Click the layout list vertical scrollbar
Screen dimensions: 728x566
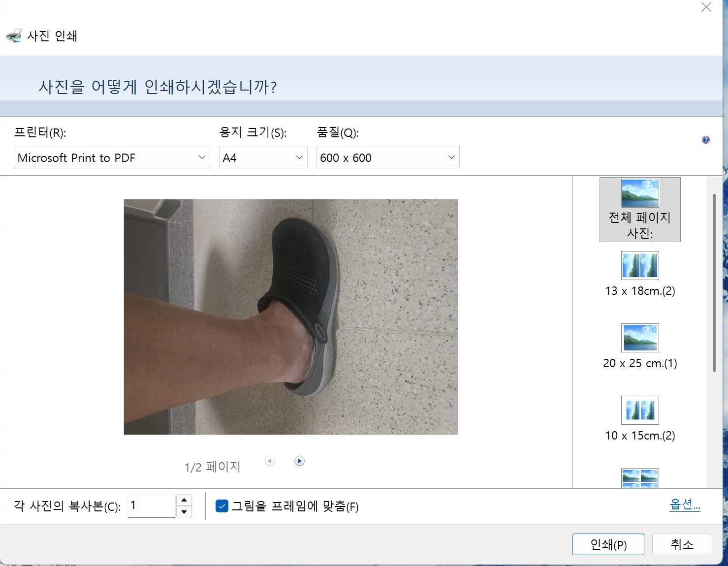[714, 283]
